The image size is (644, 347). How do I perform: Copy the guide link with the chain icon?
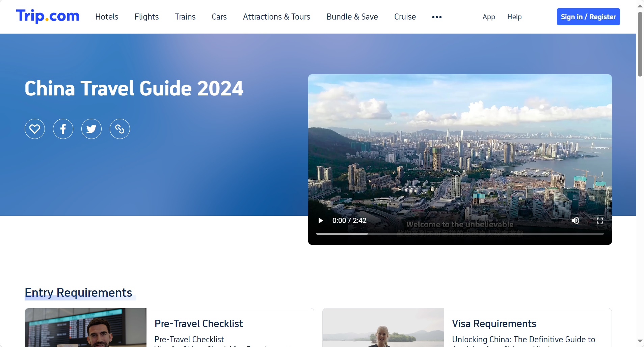point(120,129)
